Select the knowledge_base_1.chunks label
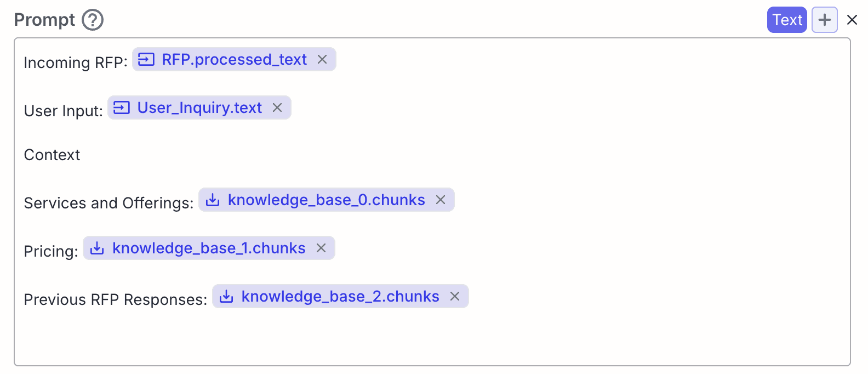The image size is (868, 374). [209, 248]
